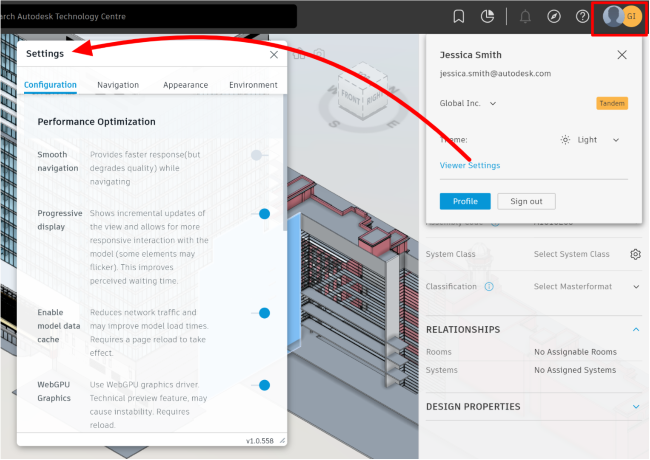This screenshot has width=650, height=460.
Task: Click the view cube RIGHT face
Action: [x=373, y=97]
